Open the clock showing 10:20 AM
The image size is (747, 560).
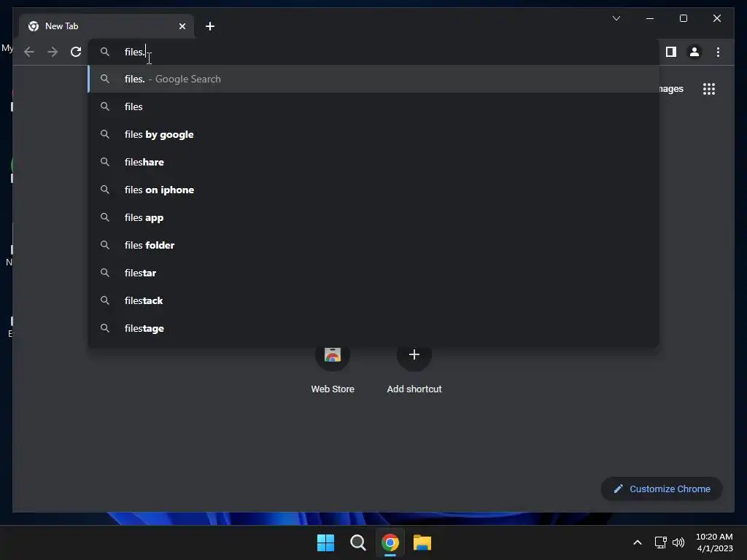point(714,542)
